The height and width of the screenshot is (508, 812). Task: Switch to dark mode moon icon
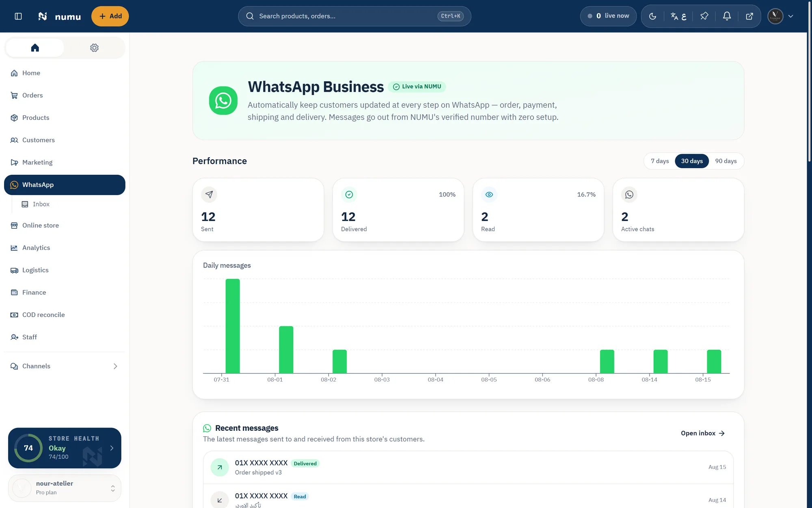coord(652,16)
